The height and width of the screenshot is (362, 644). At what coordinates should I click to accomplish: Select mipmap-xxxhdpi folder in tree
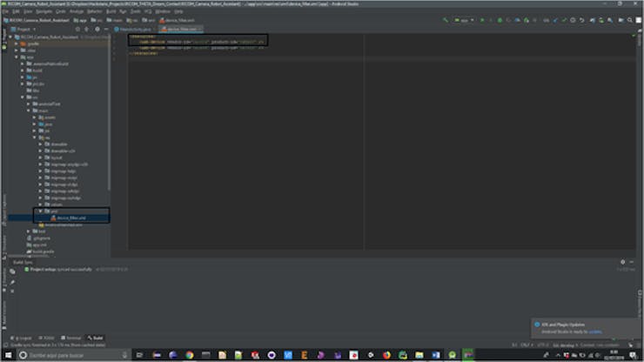click(x=63, y=198)
